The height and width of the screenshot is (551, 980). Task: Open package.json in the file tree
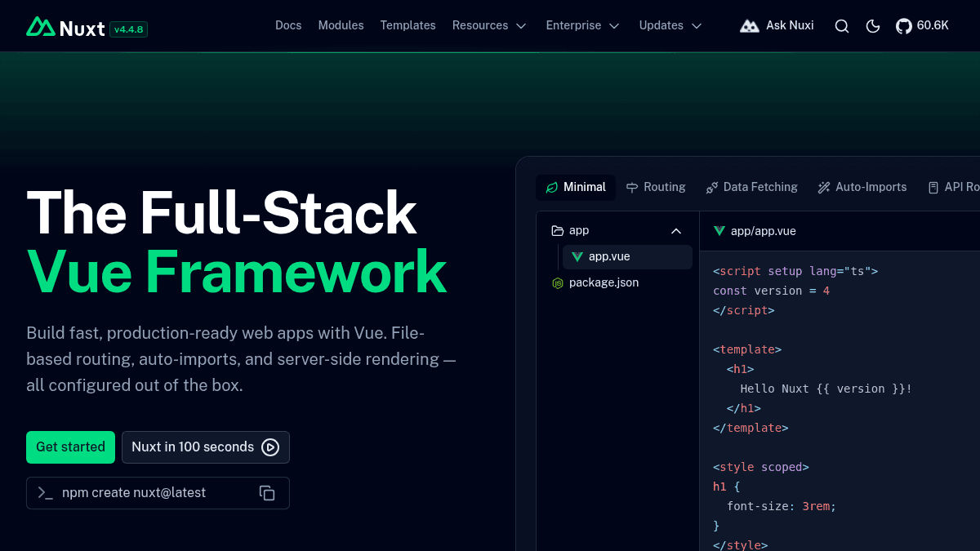click(618, 282)
